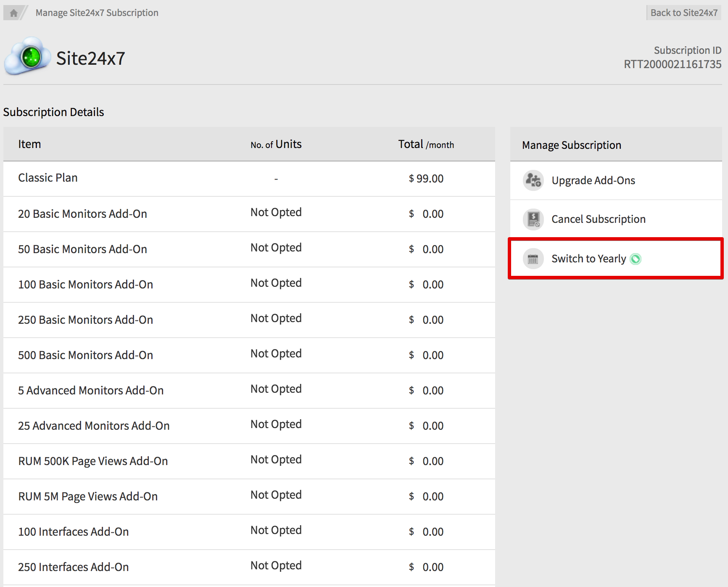The width and height of the screenshot is (728, 587).
Task: Select the 20 Basic Monitors Add-On row
Action: coord(82,214)
